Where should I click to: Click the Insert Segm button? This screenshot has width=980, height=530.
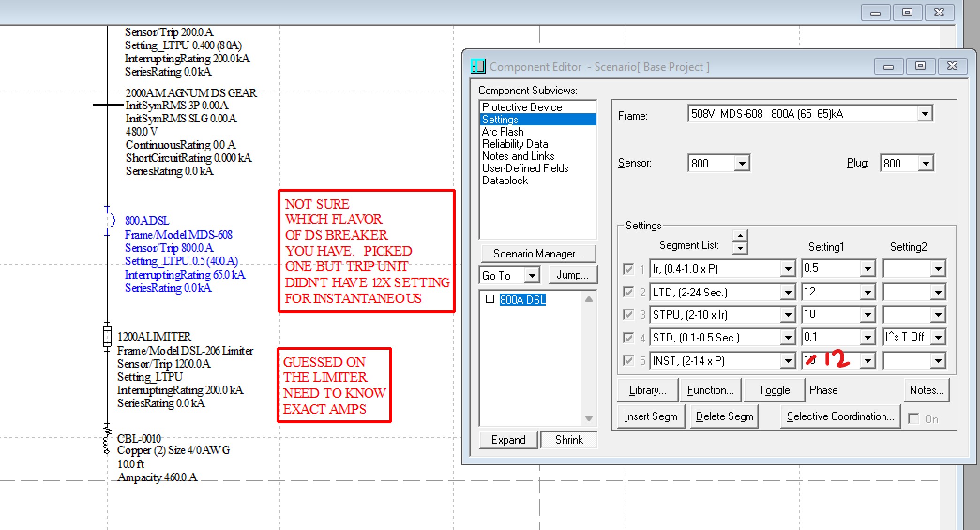click(650, 416)
